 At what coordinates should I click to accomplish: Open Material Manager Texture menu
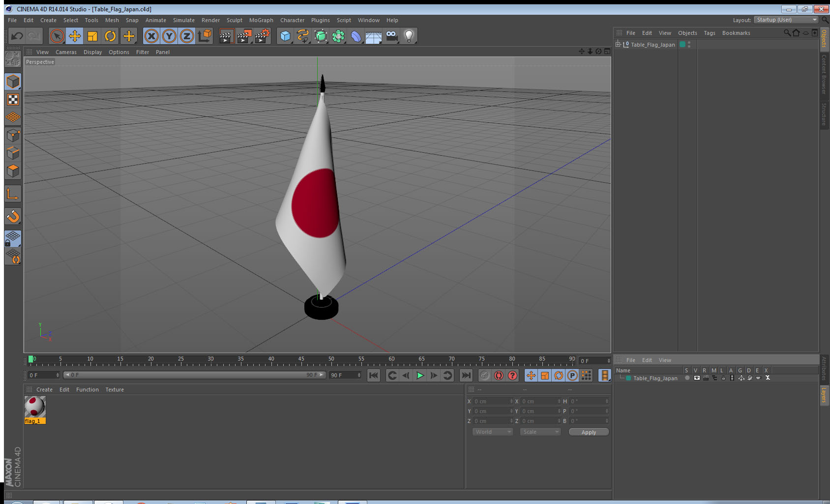click(115, 390)
